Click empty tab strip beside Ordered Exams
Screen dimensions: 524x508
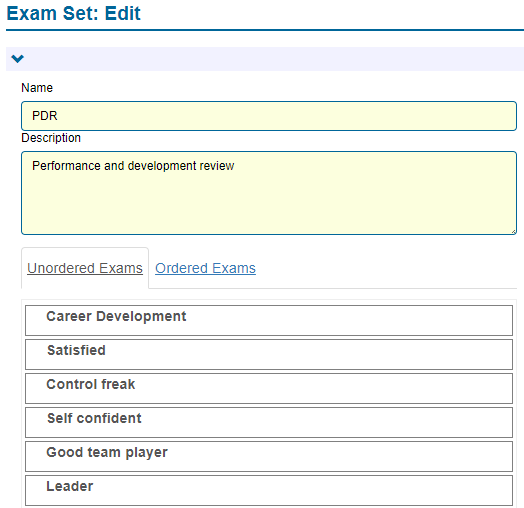386,268
